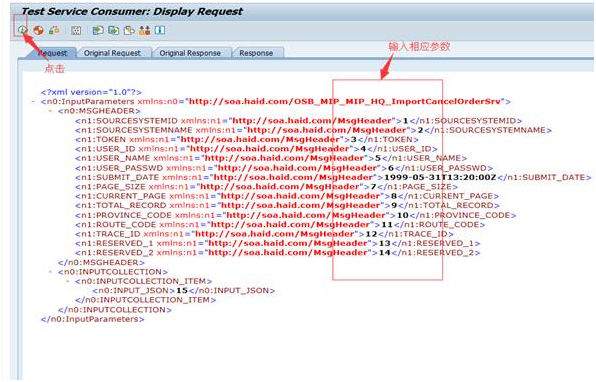This screenshot has width=596, height=382.
Task: Click the SUBMIT_DATE value 1999-05-31T13:20:00Z
Action: click(440, 177)
